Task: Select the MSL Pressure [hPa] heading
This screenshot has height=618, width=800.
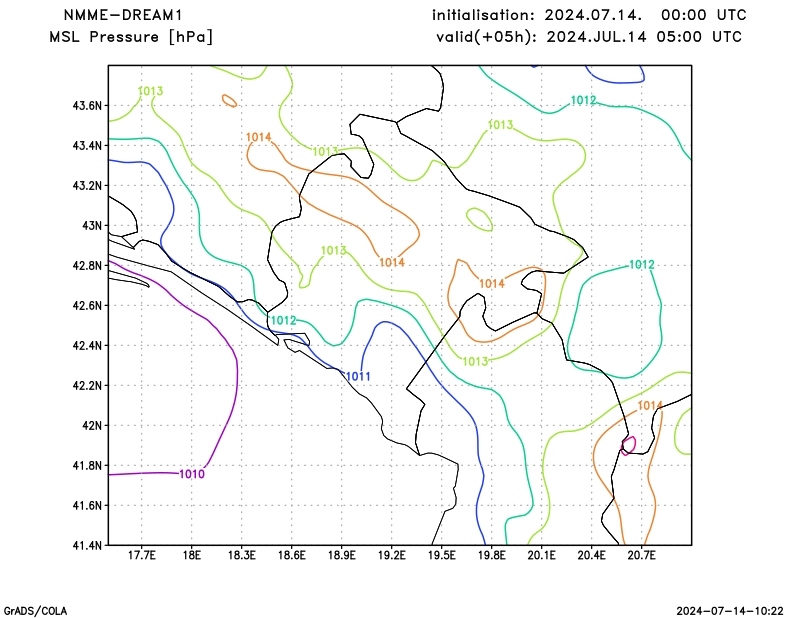Action: tap(131, 37)
